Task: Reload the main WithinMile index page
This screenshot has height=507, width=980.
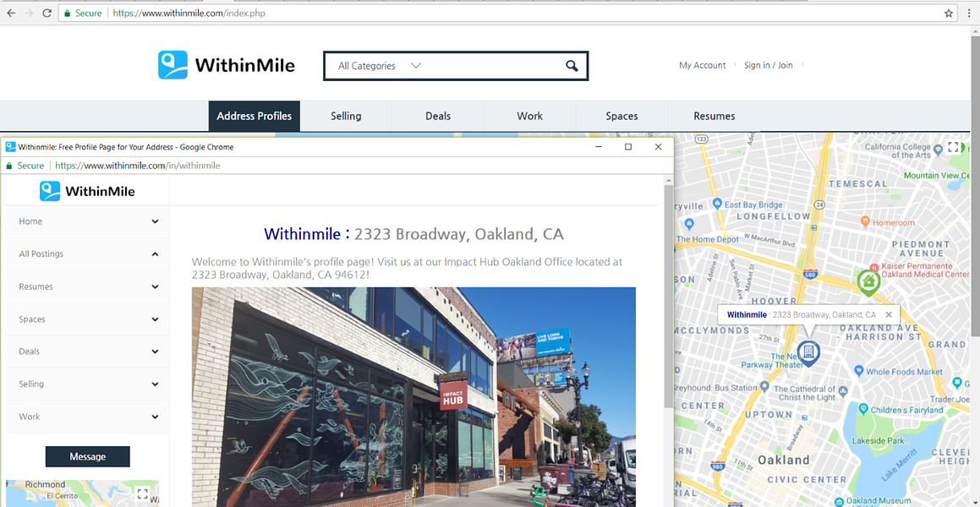Action: click(x=47, y=14)
